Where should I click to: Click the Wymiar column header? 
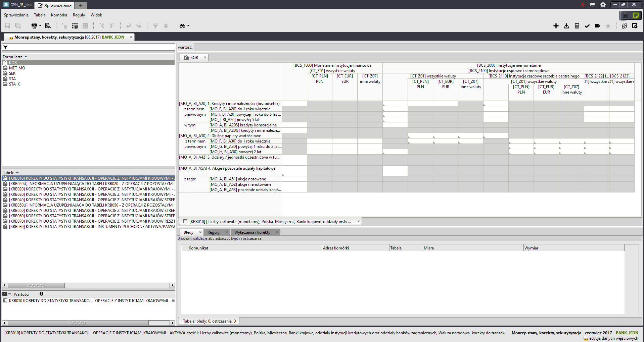574,248
